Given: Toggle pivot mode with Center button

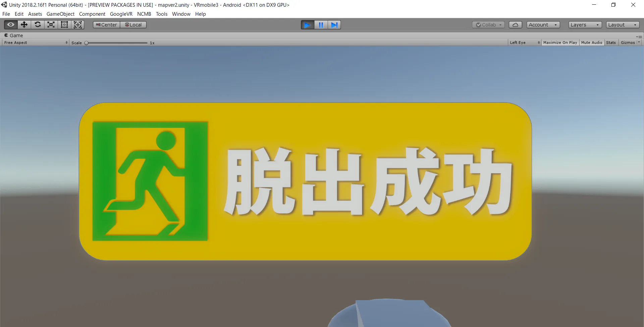Looking at the screenshot, I should click(107, 25).
